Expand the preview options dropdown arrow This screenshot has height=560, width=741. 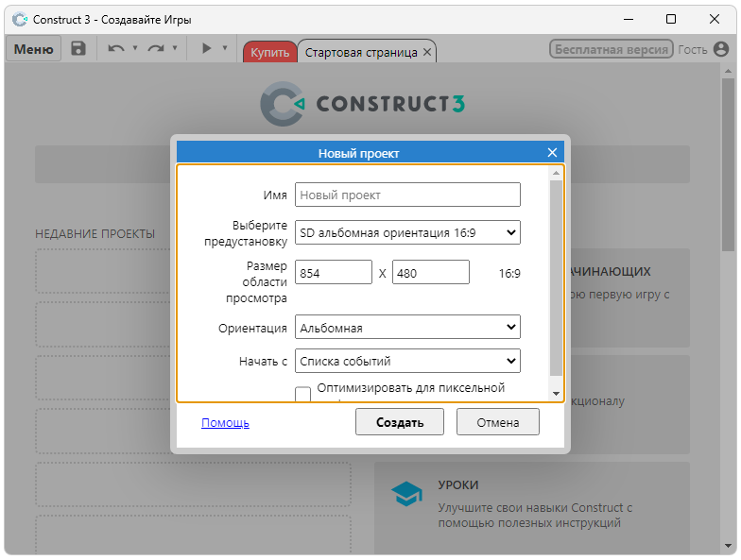point(225,47)
